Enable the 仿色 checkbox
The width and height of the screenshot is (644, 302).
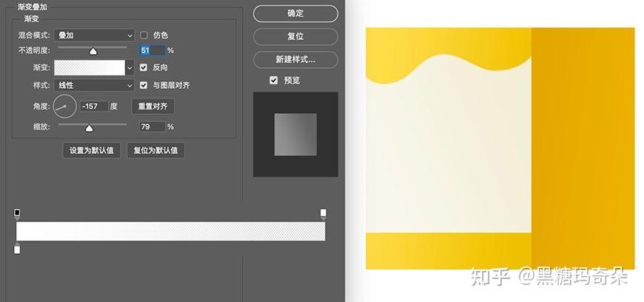(144, 36)
